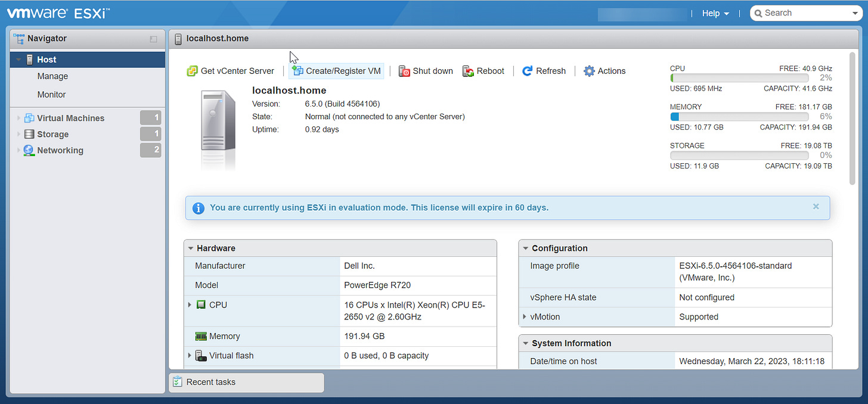Click the Actions gear icon
This screenshot has width=868, height=404.
pos(589,71)
